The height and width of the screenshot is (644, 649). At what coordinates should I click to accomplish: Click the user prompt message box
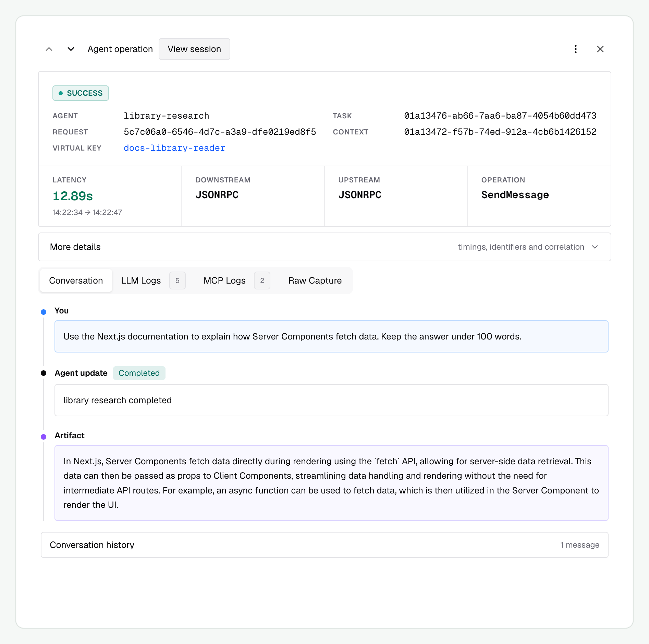(x=331, y=336)
